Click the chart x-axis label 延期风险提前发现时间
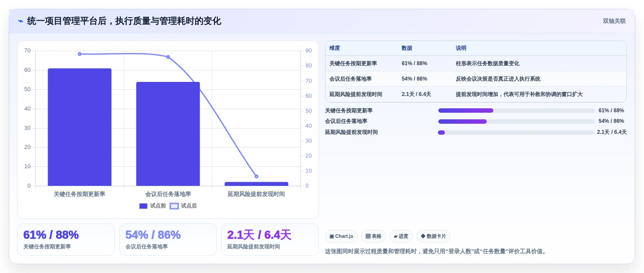This screenshot has width=644, height=273. click(256, 194)
